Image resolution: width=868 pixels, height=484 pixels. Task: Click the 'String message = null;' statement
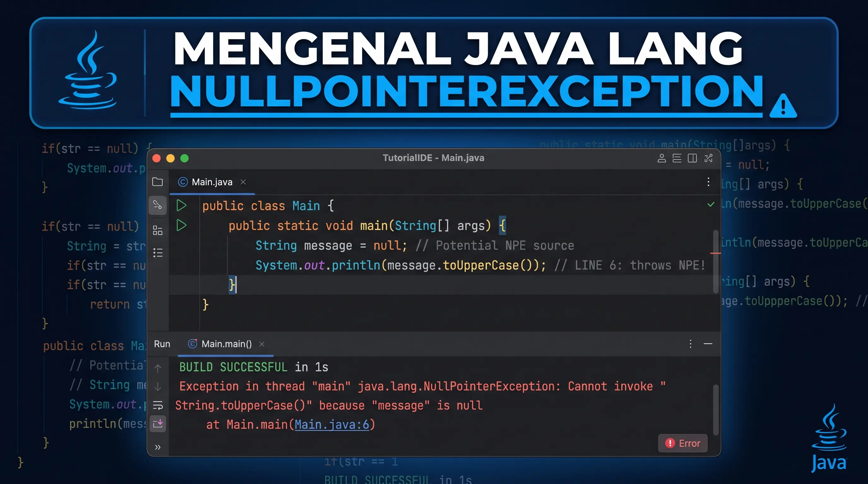tap(331, 245)
